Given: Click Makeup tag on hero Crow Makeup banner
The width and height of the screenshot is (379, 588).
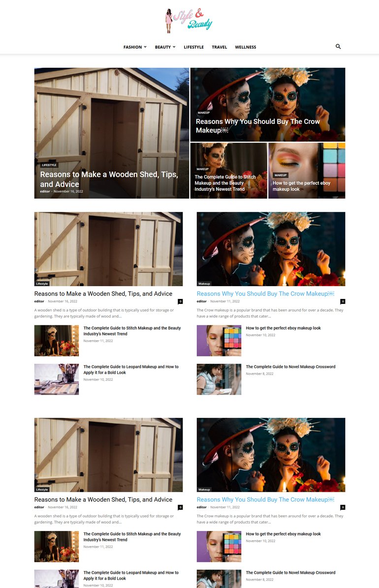Looking at the screenshot, I should [x=203, y=113].
